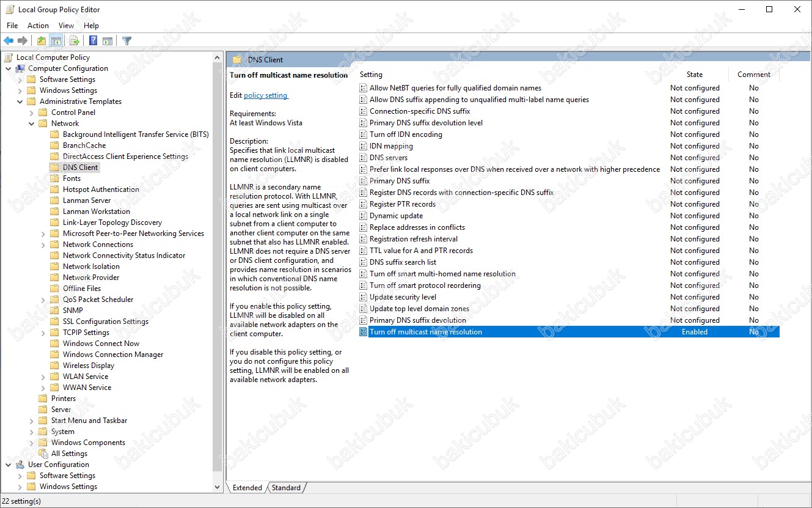Expand the Network Connections node
The image size is (812, 508).
click(43, 245)
